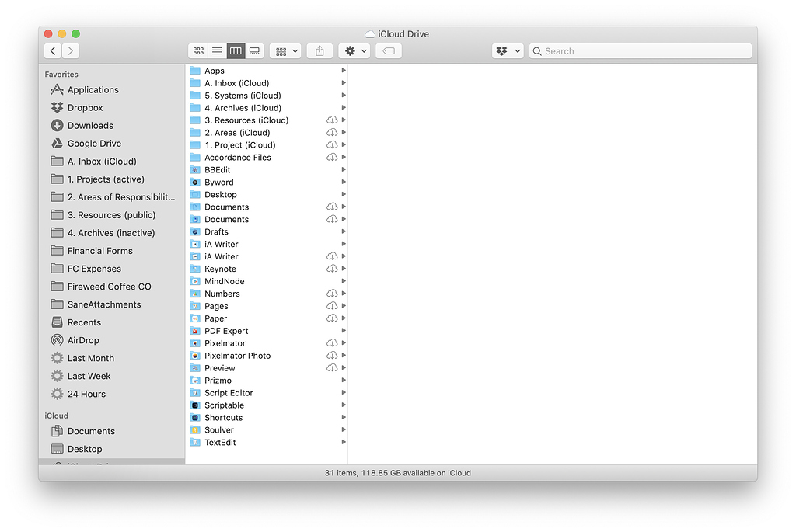This screenshot has width=796, height=532.
Task: Switch to gallery view in the toolbar
Action: click(254, 50)
